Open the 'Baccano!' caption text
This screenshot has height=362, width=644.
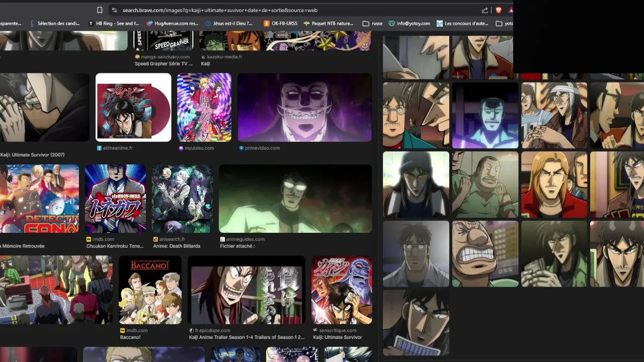130,337
